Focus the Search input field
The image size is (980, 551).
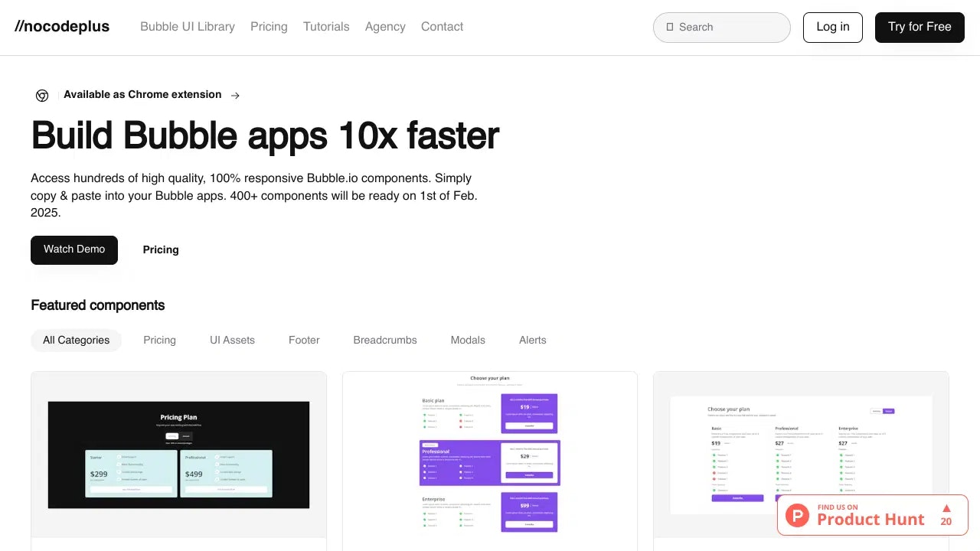click(x=721, y=28)
